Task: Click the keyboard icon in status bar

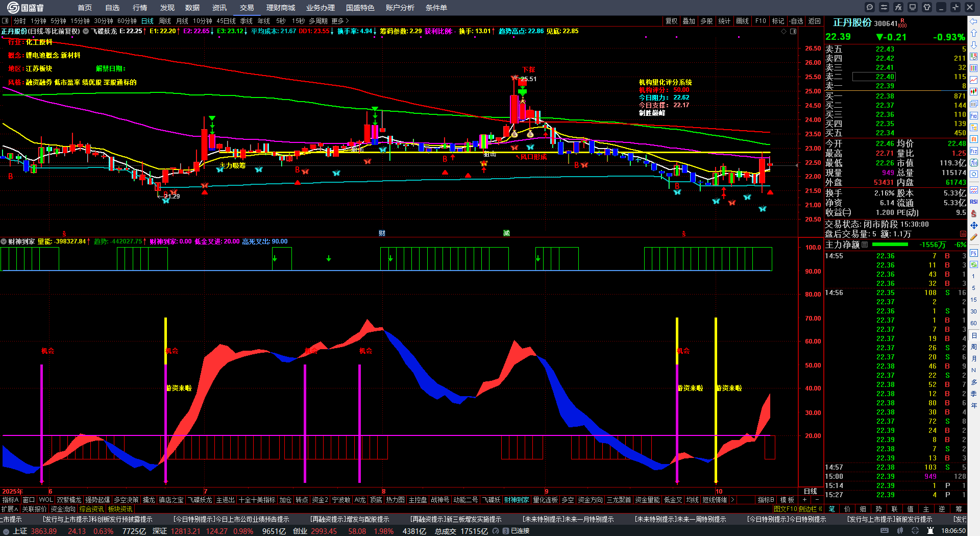Action: [x=885, y=531]
